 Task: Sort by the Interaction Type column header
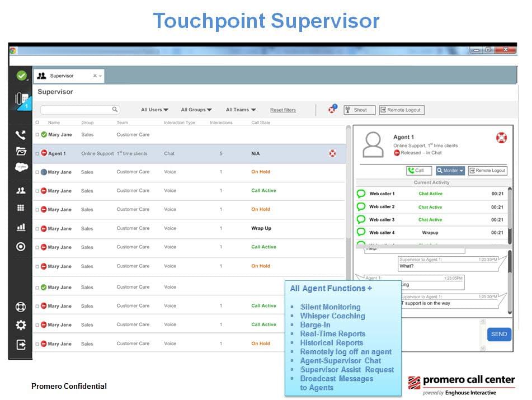[x=180, y=123]
